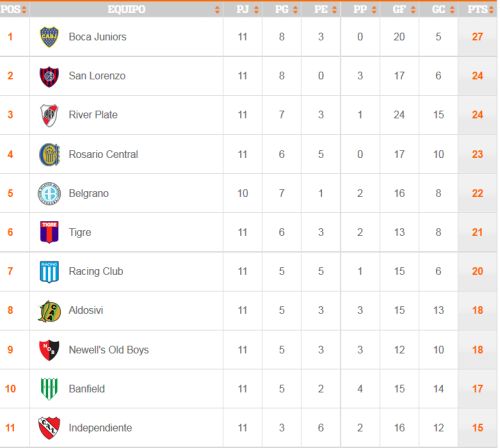
Task: Open the Banfield team name link
Action: pos(87,389)
